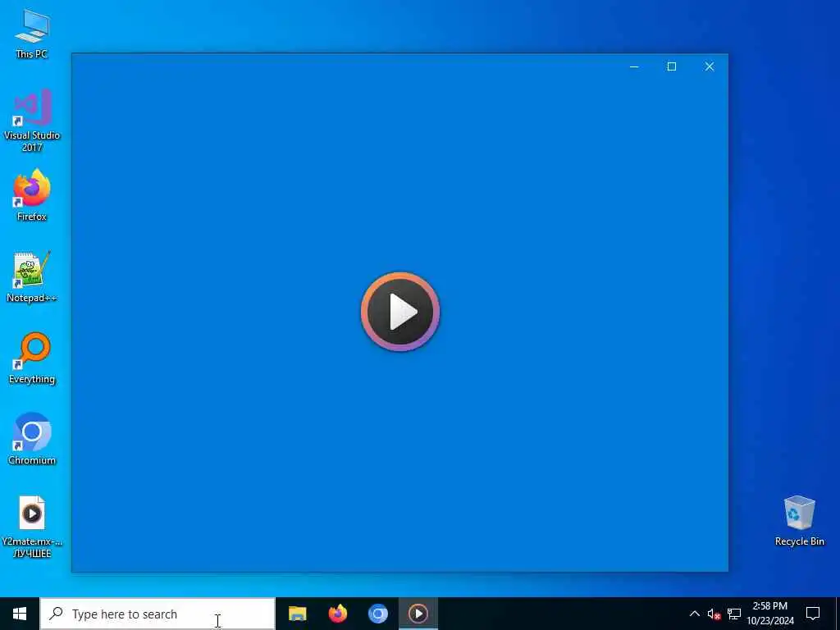The width and height of the screenshot is (840, 630).
Task: Open Everything search shortcut
Action: click(x=32, y=358)
